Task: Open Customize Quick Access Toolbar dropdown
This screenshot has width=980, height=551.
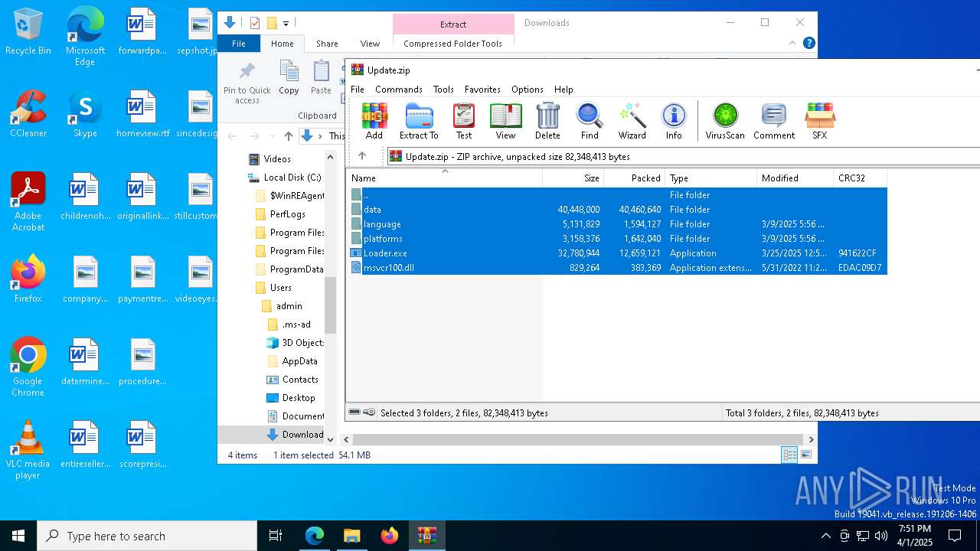Action: 286,23
